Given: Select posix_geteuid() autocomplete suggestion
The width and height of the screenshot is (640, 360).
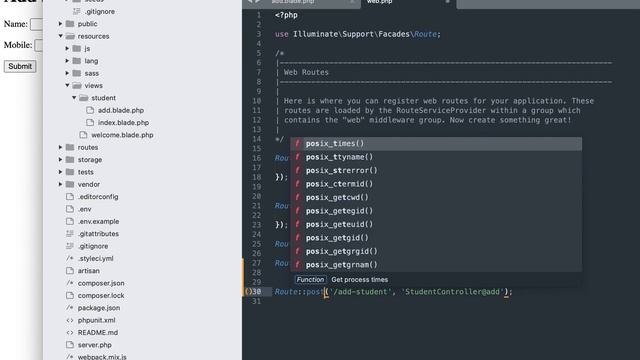Looking at the screenshot, I should coord(436,224).
